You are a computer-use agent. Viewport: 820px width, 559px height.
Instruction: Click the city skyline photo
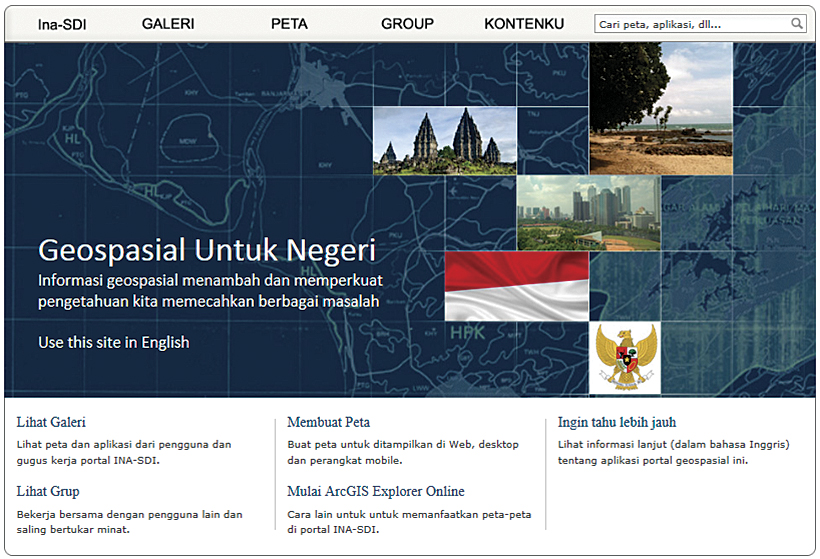589,213
